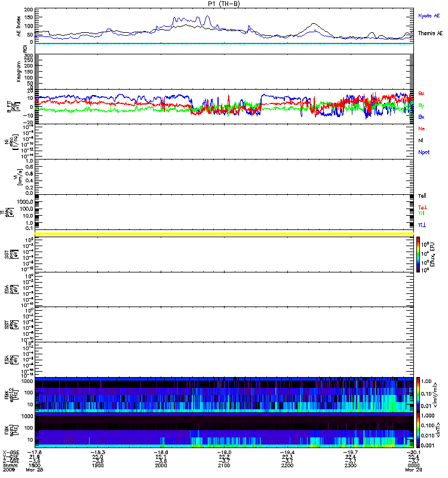Click the blue 'Bx' legend entry
448x478 pixels.
click(421, 117)
